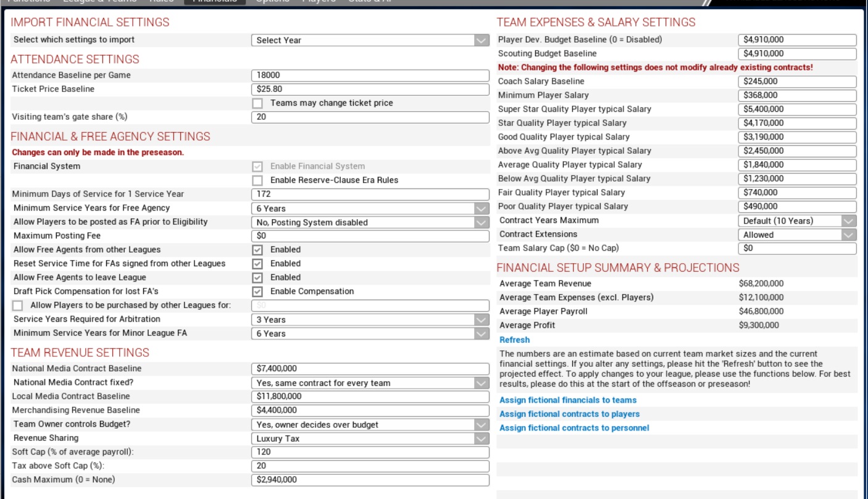Disable Draft Pick Compensation for lost FA's
This screenshot has width=868, height=499.
[x=257, y=291]
